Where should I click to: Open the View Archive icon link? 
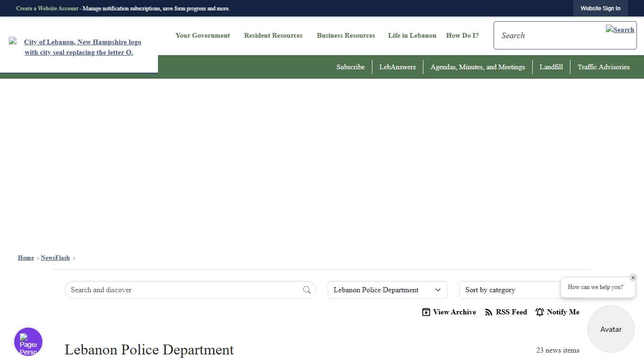(426, 312)
